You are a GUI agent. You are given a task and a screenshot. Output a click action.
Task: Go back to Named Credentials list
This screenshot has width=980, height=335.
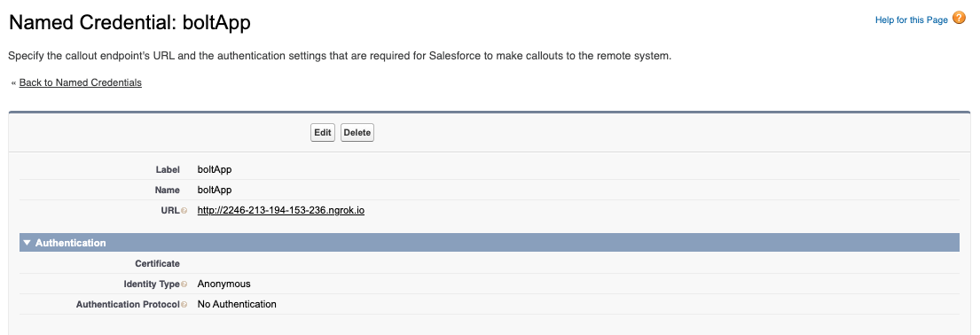81,82
